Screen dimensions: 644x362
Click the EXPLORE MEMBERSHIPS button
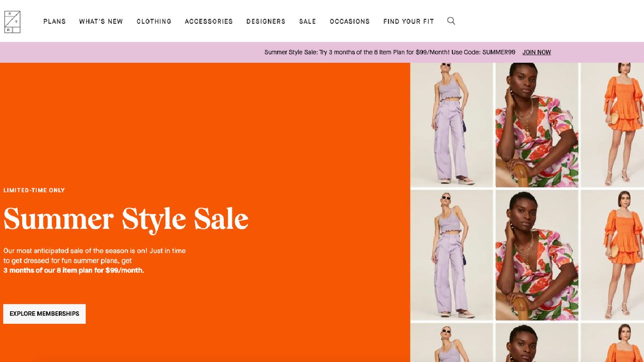[x=44, y=313]
